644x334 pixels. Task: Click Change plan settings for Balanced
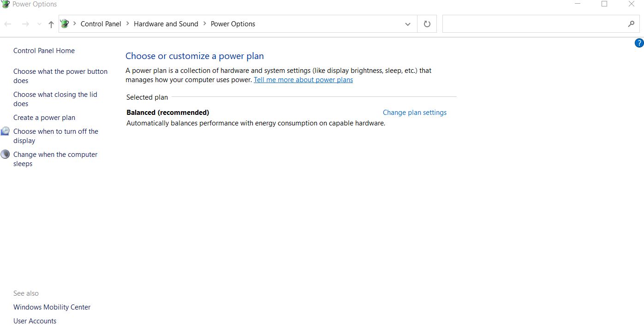[x=415, y=113]
